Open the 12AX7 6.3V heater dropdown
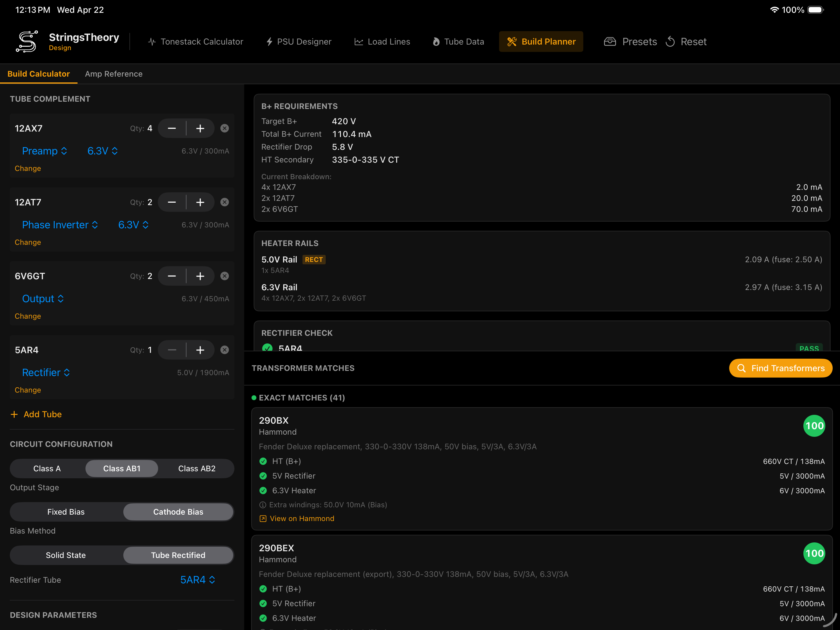Image resolution: width=840 pixels, height=630 pixels. (103, 151)
